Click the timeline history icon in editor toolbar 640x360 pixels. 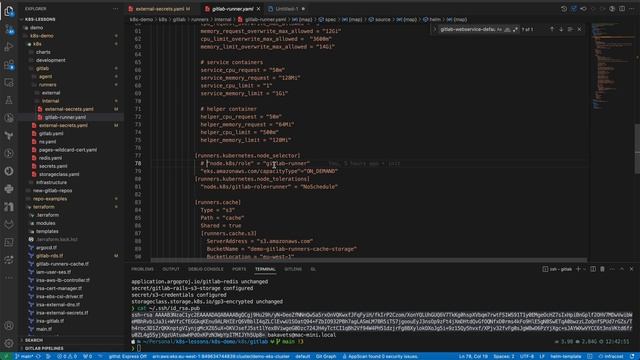pyautogui.click(x=564, y=9)
